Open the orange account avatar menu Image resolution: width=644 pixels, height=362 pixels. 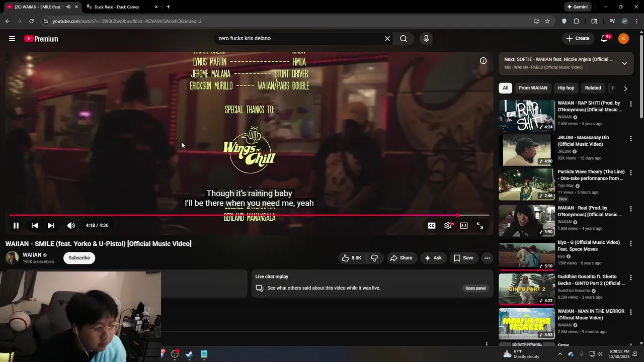(x=623, y=39)
